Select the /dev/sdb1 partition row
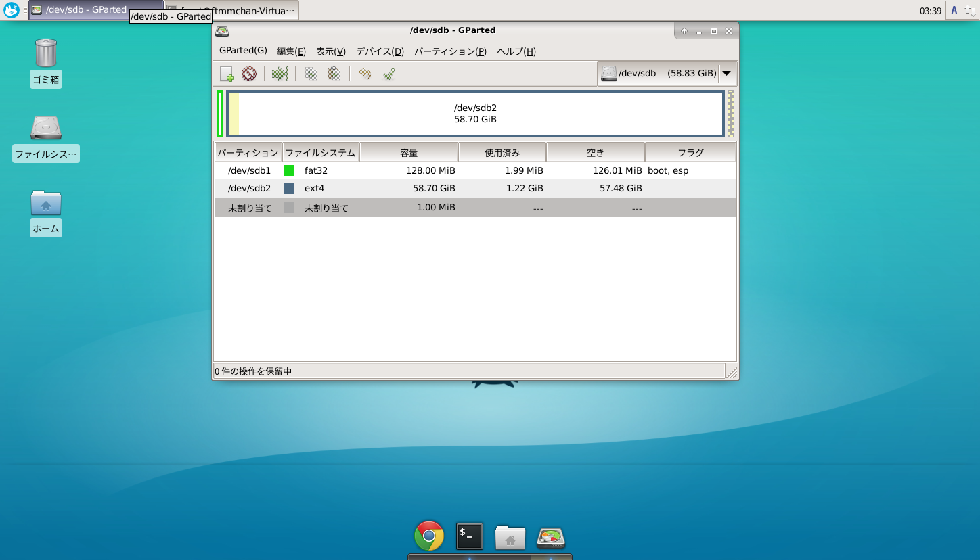 pos(475,170)
